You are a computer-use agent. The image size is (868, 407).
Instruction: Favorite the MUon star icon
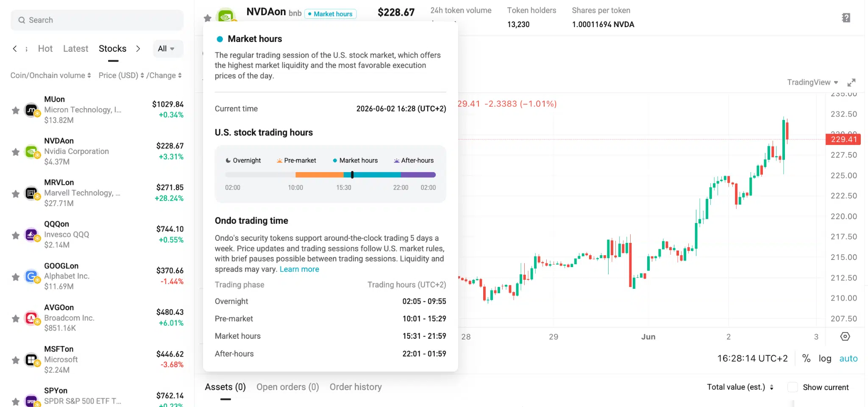(16, 110)
